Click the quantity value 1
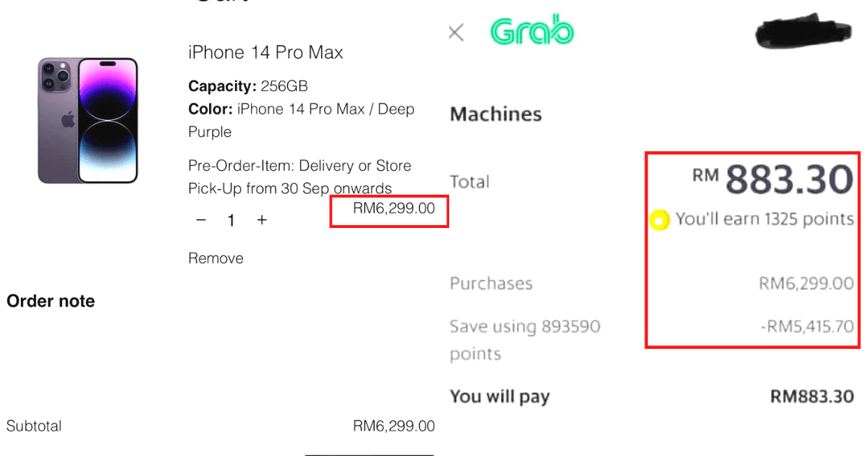 pos(231,221)
